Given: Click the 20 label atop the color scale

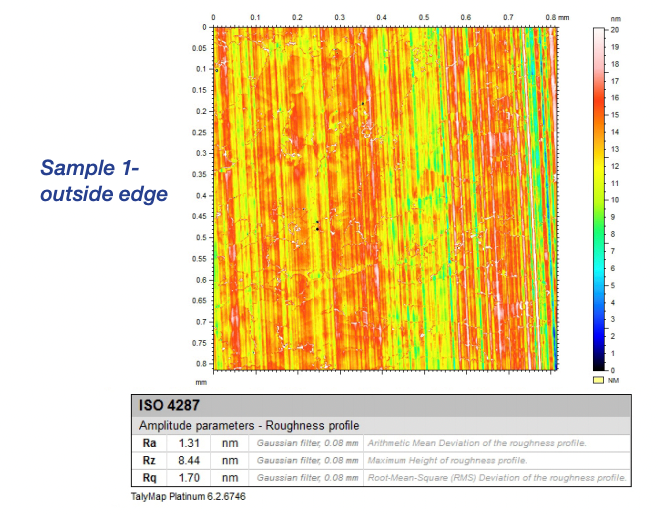Looking at the screenshot, I should pos(616,29).
